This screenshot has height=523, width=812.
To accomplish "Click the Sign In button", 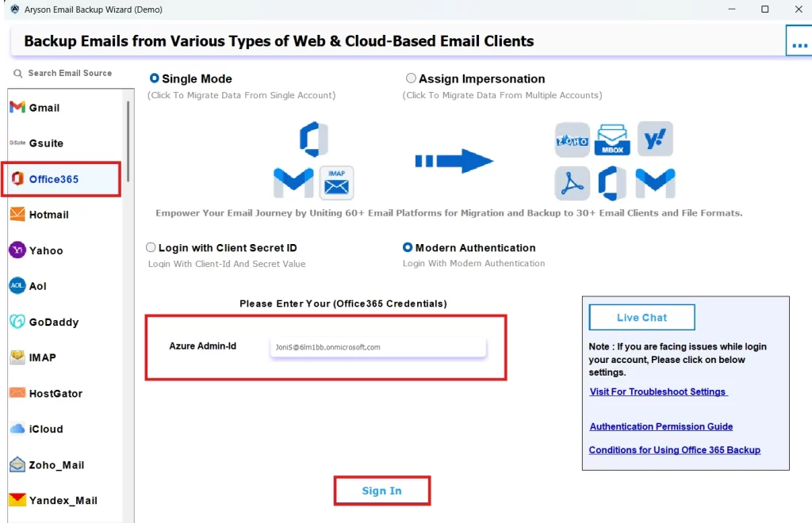I will [381, 491].
